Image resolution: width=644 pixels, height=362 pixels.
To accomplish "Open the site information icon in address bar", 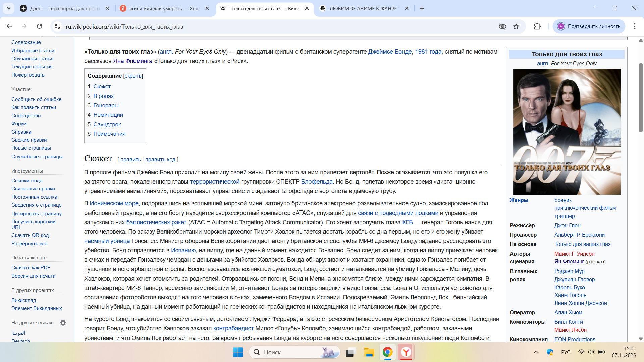I will pyautogui.click(x=57, y=26).
